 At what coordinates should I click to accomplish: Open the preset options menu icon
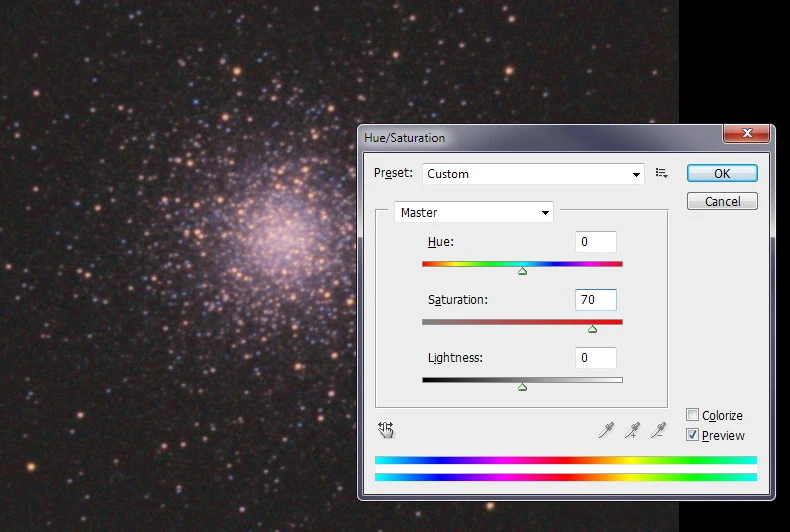pos(661,174)
